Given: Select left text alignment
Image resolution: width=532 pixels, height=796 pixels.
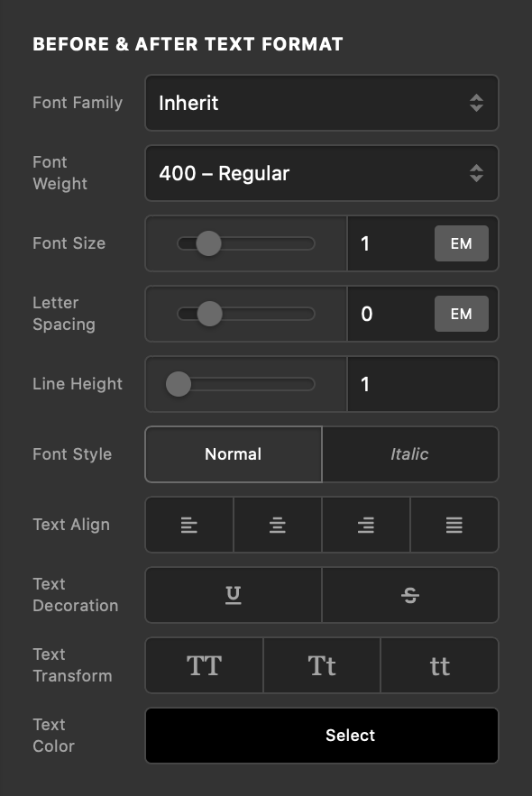Looking at the screenshot, I should click(x=188, y=525).
